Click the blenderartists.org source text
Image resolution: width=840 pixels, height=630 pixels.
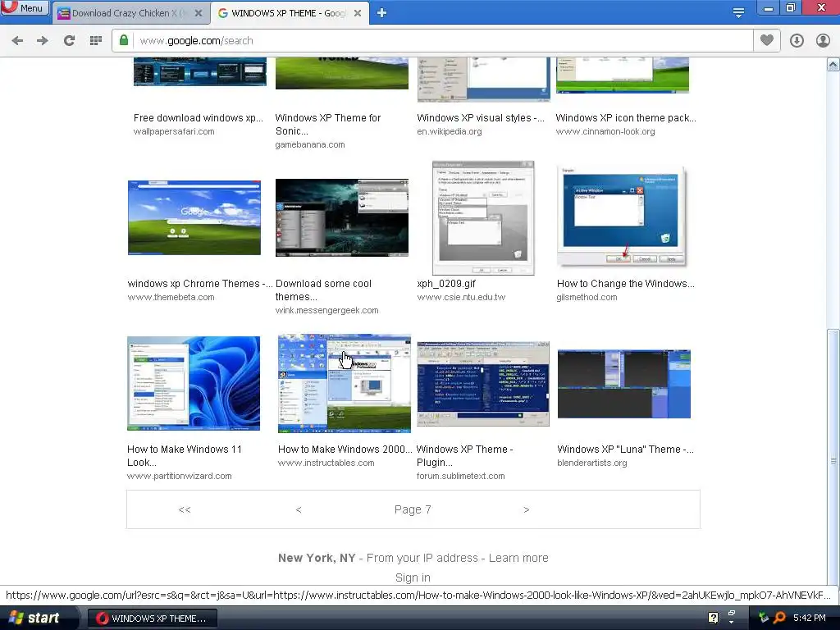(592, 463)
